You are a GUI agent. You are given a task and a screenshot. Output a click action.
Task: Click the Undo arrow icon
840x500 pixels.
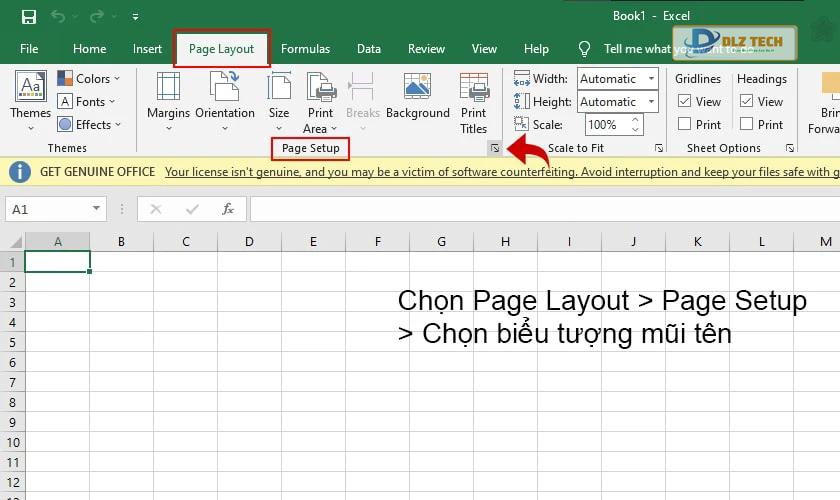coord(58,17)
